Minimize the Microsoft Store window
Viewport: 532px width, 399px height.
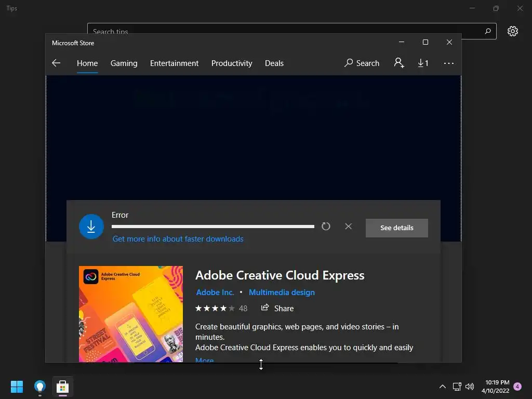point(402,42)
